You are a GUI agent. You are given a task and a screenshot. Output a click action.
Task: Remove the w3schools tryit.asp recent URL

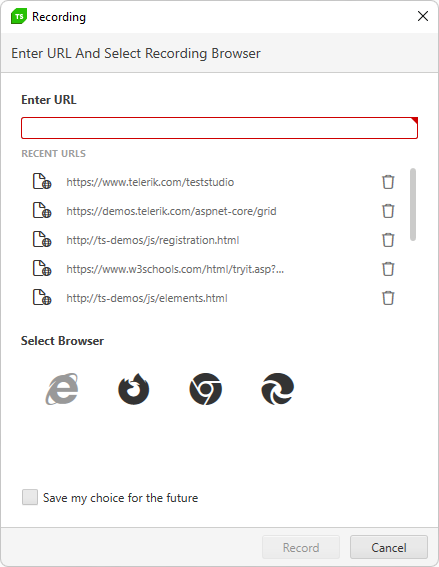[x=388, y=269]
